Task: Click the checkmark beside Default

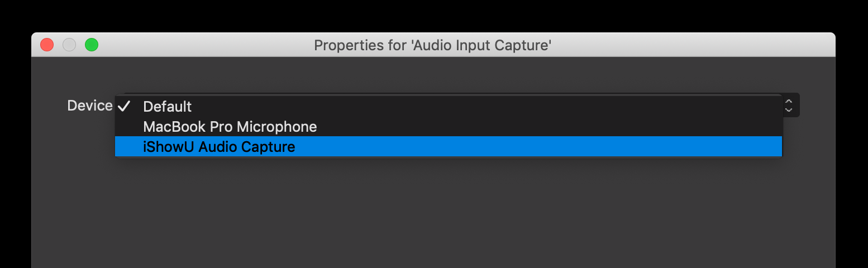Action: pyautogui.click(x=125, y=106)
